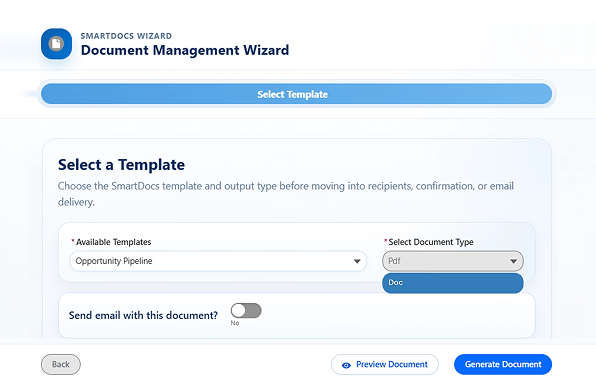Click the Select a Template heading
This screenshot has width=596, height=385.
pyautogui.click(x=121, y=165)
